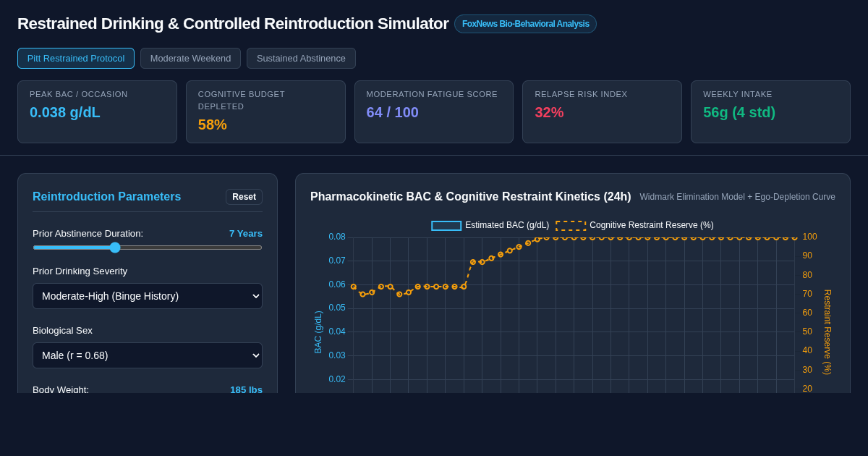This screenshot has height=456, width=868.
Task: Click the Widmark Elimination Model subtitle
Action: (737, 197)
